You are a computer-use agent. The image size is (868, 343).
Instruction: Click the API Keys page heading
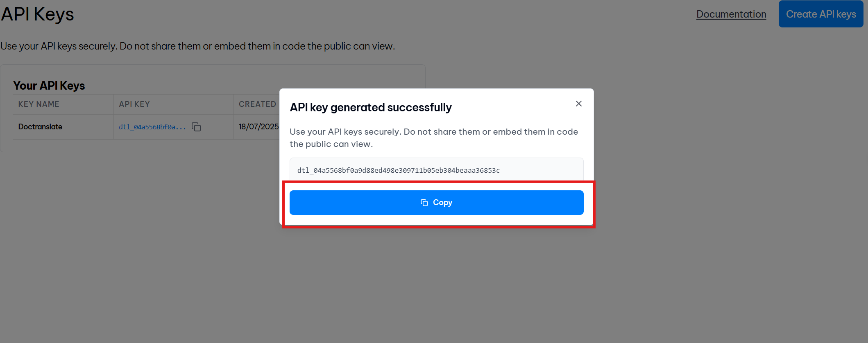coord(37,14)
